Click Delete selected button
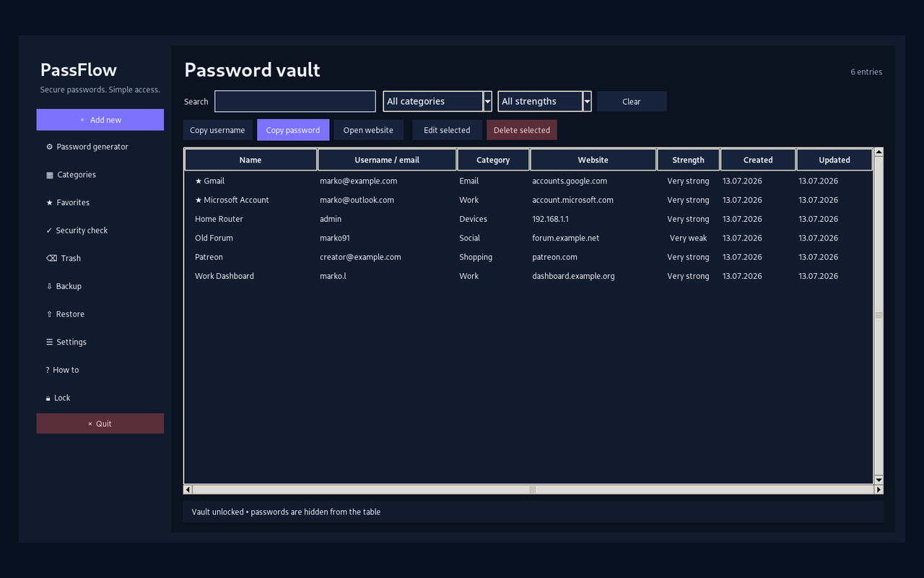Screen dimensions: 924x578 522,130
